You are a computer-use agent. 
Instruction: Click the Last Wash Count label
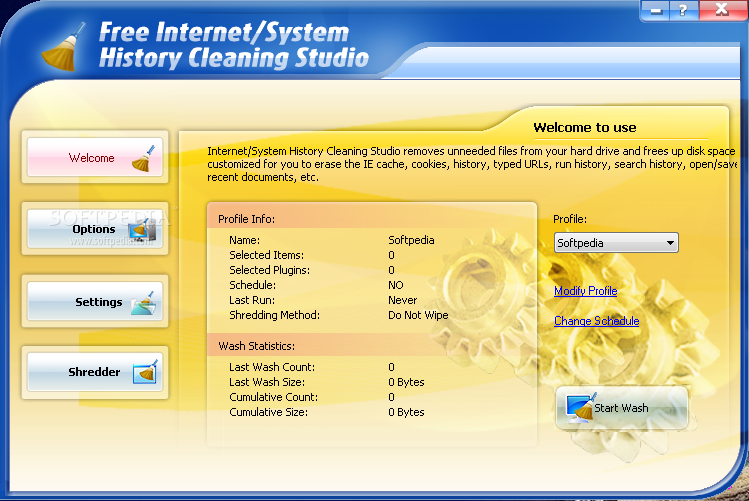click(x=272, y=367)
